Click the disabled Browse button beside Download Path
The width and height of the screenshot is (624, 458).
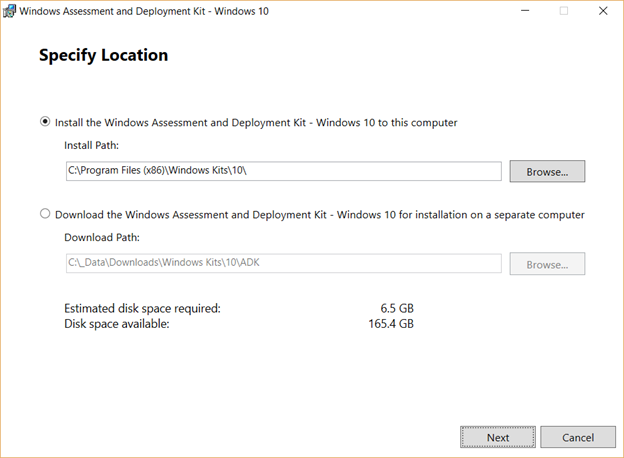547,264
